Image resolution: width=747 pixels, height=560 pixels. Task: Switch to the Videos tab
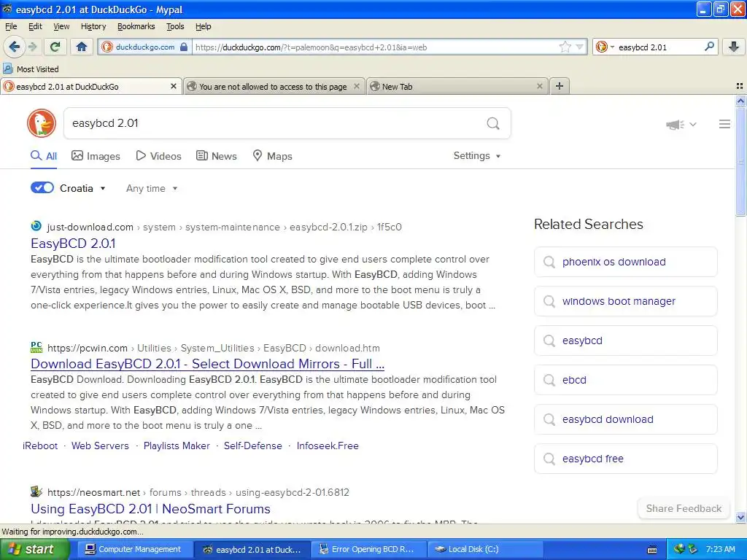(x=158, y=156)
